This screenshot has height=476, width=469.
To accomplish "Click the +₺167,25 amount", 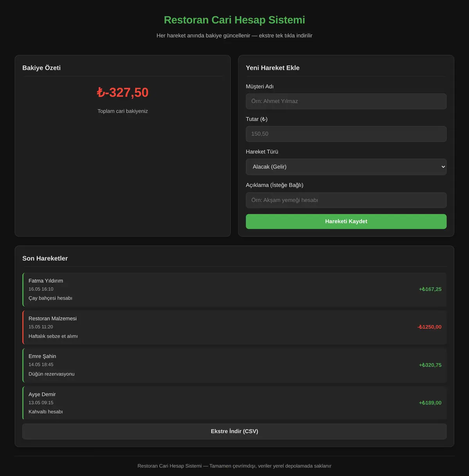I will [x=430, y=289].
